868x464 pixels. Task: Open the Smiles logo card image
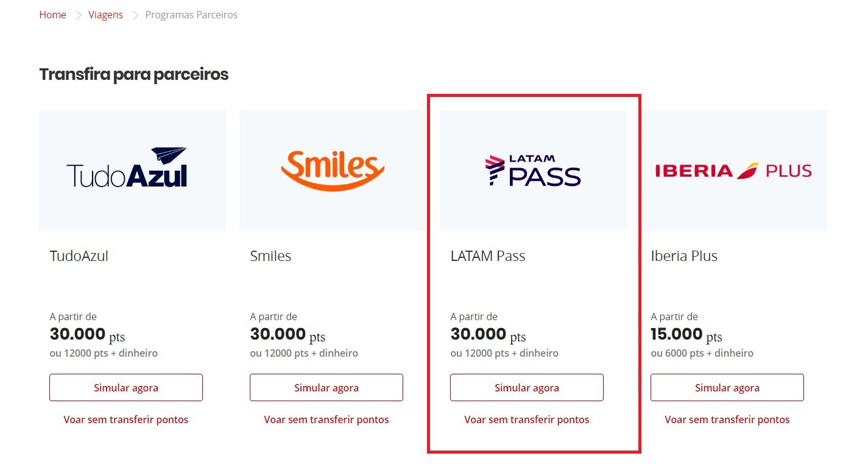pos(333,171)
